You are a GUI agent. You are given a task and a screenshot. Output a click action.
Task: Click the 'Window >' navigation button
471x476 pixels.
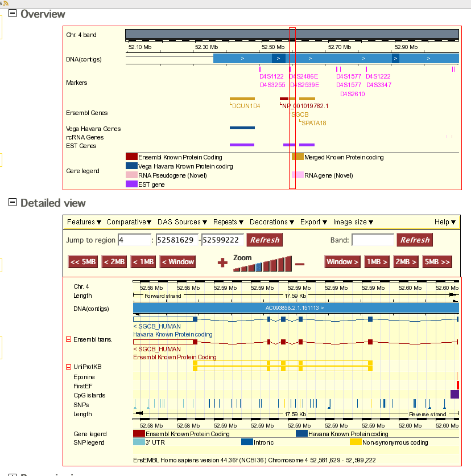(x=342, y=261)
